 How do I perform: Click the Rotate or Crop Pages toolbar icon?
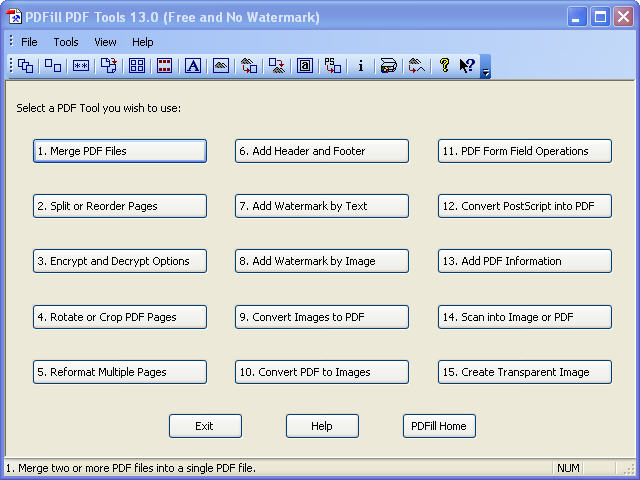pos(109,66)
